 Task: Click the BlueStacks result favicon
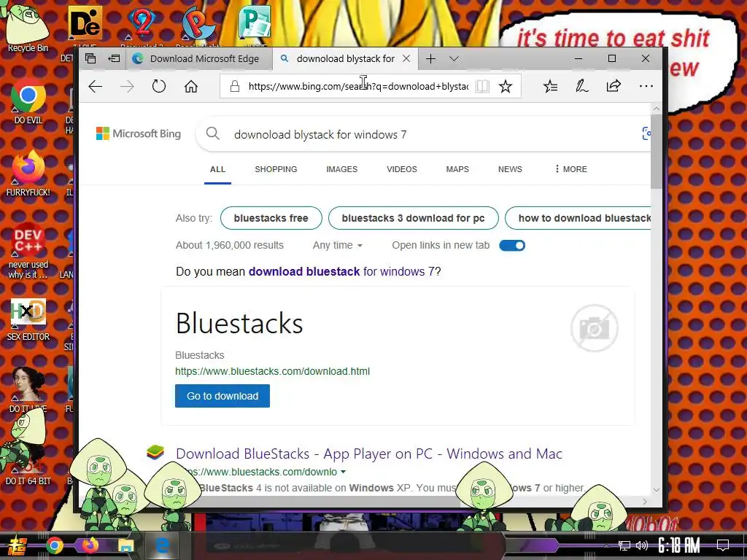(x=155, y=452)
